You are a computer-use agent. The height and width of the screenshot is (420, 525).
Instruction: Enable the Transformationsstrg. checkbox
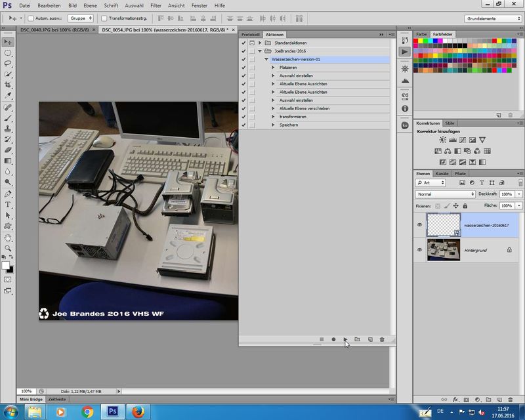tap(104, 18)
